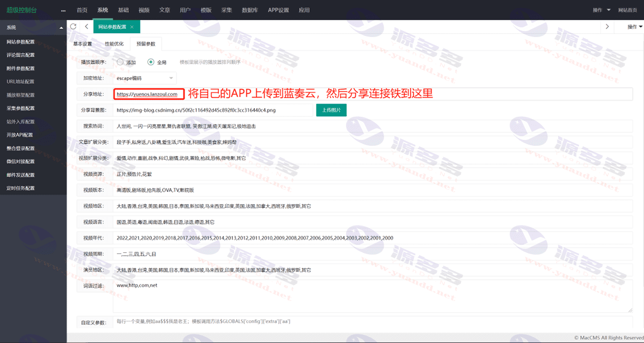Screen dimensions: 644x343
Task: Switch to the 基本设置 tab
Action: pos(83,44)
